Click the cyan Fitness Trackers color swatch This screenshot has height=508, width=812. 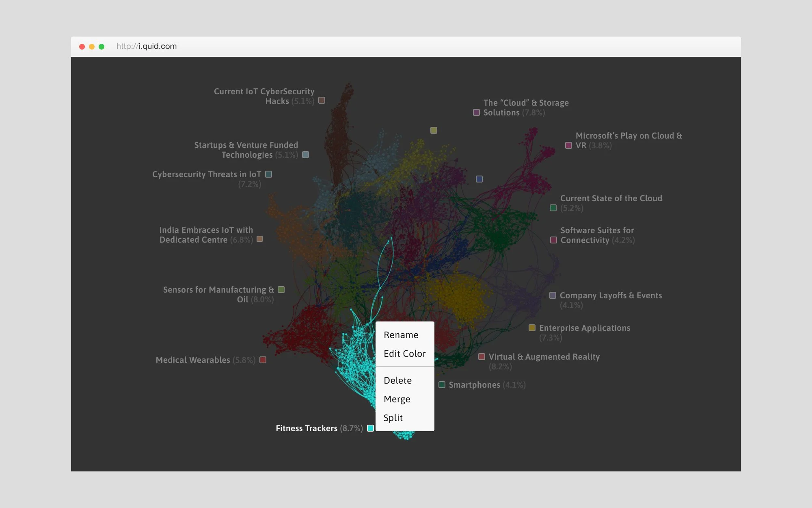point(370,428)
